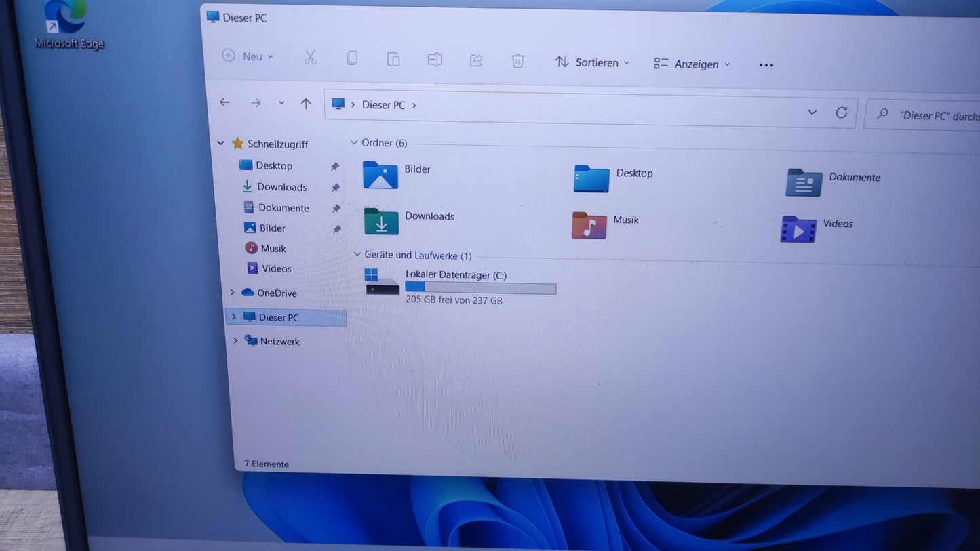The image size is (980, 551).
Task: Go up one level with up arrow
Action: [306, 104]
